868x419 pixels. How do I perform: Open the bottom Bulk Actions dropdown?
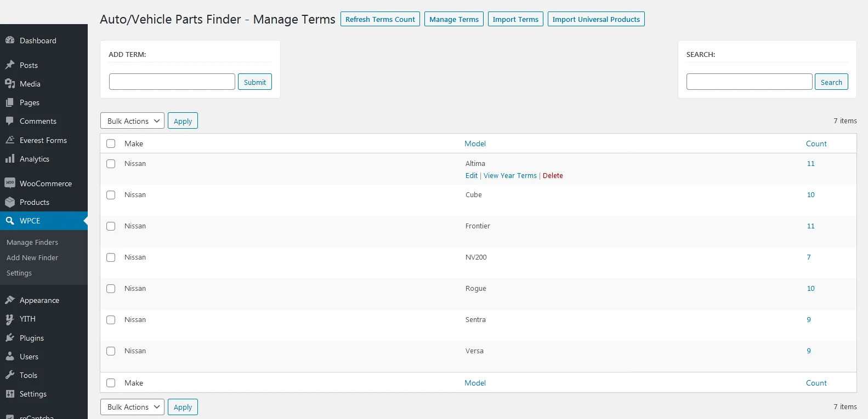(132, 407)
